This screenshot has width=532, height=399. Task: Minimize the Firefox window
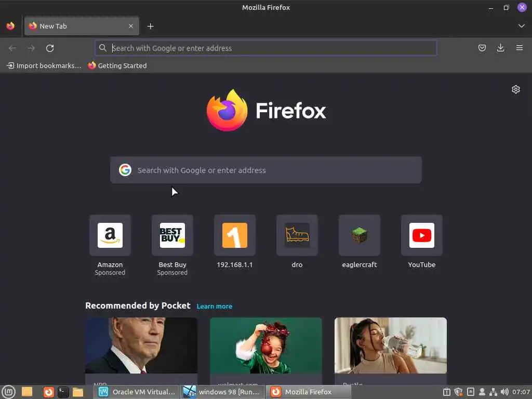[x=490, y=8]
